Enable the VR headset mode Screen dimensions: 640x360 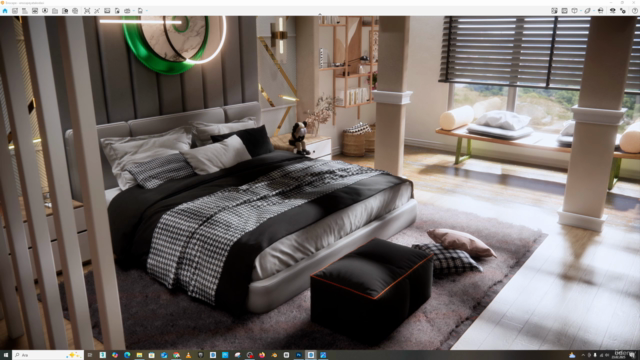click(x=600, y=11)
